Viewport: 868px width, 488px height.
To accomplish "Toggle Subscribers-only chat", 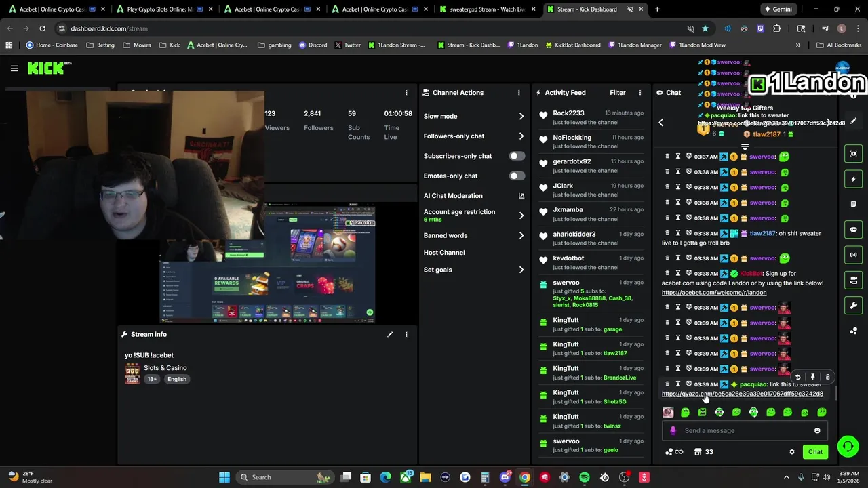I will pos(517,156).
